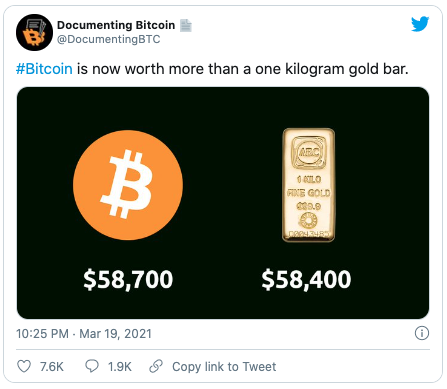447x389 pixels.
Task: Click the document emoji beside account name
Action: [186, 25]
